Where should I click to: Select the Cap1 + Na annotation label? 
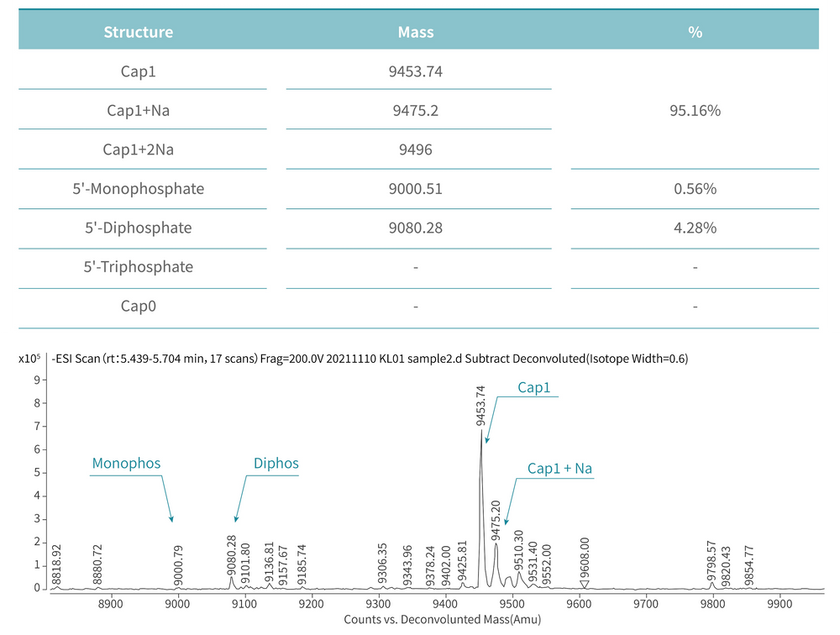[560, 469]
